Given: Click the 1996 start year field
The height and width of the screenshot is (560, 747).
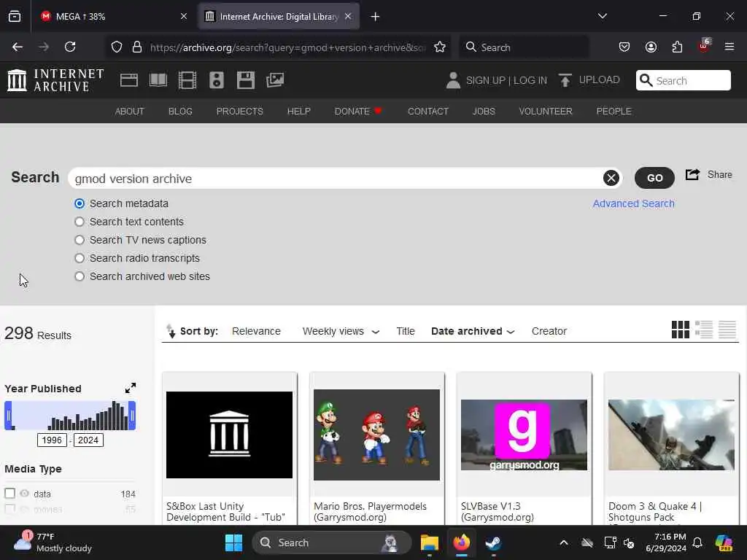Looking at the screenshot, I should tap(52, 440).
